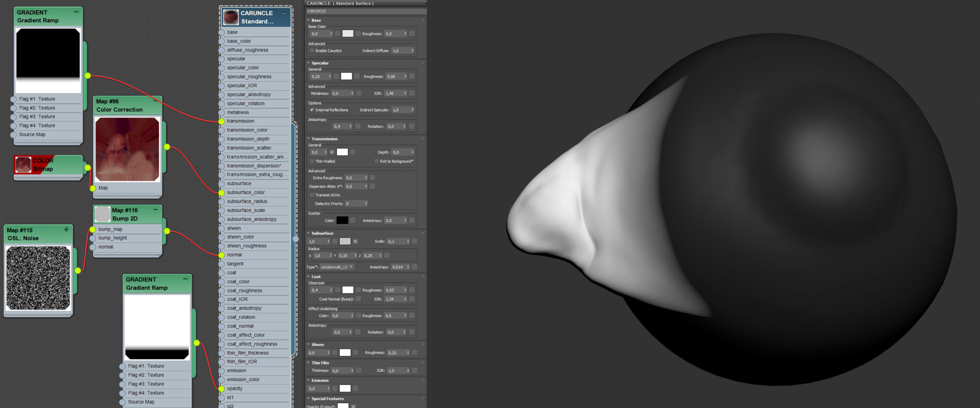Click the normal input socket on CARUNCLE
The width and height of the screenshot is (980, 408).
[x=221, y=255]
